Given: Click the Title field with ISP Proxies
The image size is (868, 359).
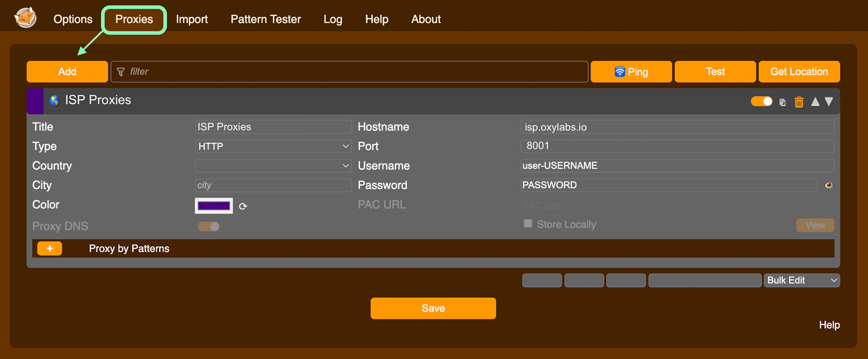Looking at the screenshot, I should [273, 127].
